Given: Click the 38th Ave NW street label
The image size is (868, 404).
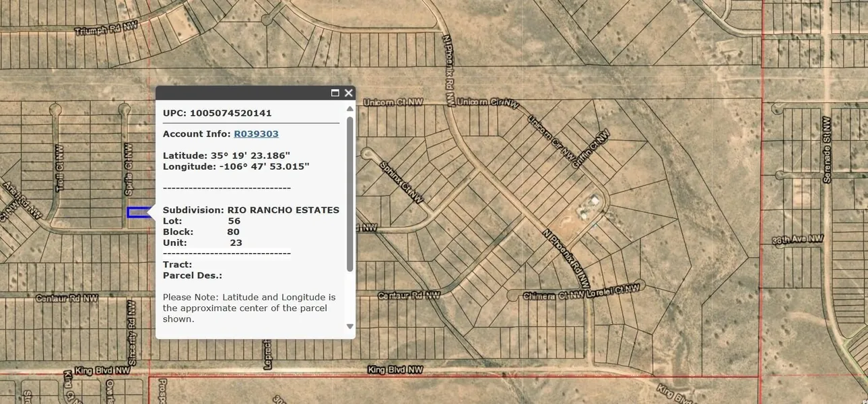Looking at the screenshot, I should [x=797, y=239].
